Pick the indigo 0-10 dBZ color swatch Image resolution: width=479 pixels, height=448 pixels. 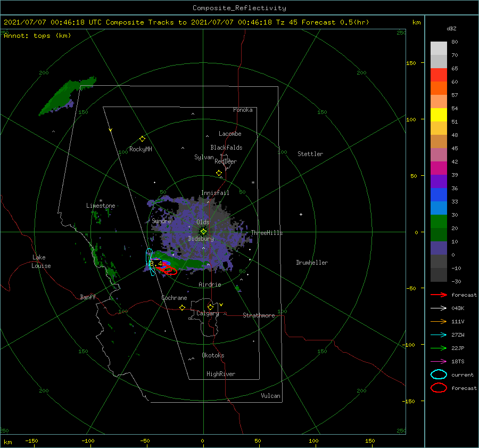pos(439,248)
